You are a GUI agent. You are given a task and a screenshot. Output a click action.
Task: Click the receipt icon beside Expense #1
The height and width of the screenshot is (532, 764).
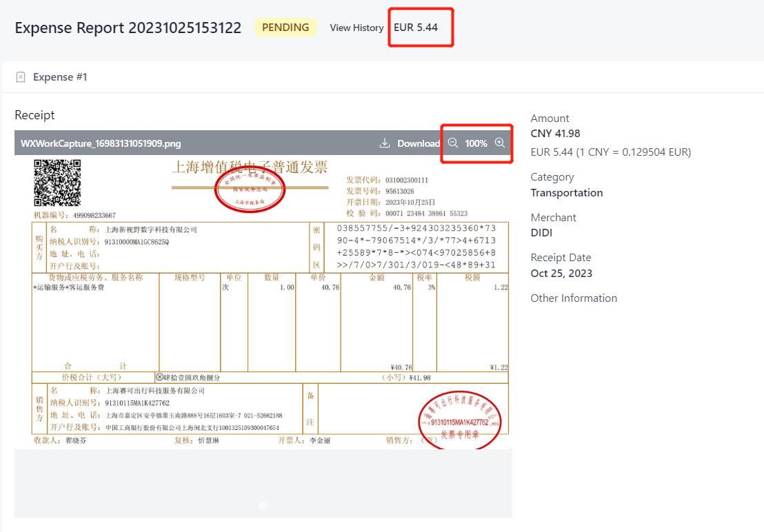[x=21, y=77]
